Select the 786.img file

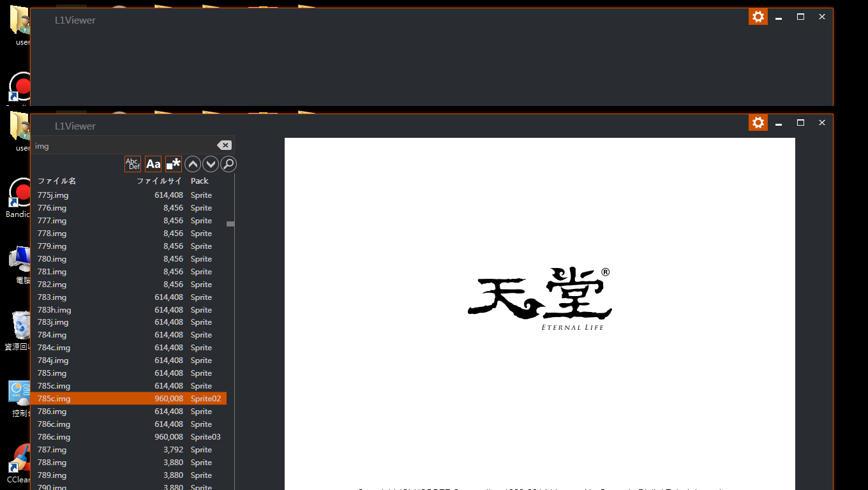tap(128, 412)
